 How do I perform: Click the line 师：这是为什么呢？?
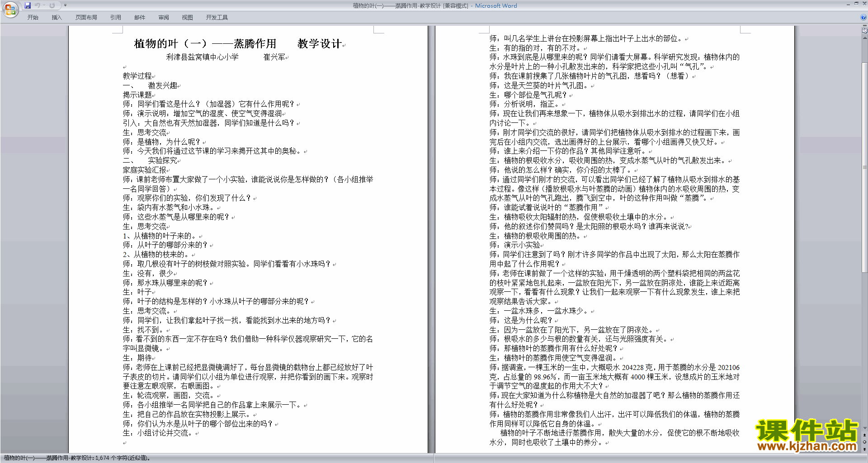(x=521, y=320)
